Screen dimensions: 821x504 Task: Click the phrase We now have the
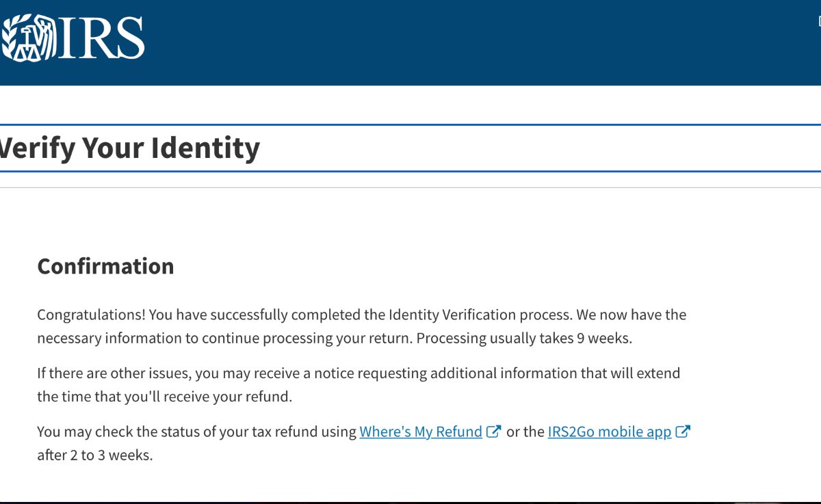point(631,315)
